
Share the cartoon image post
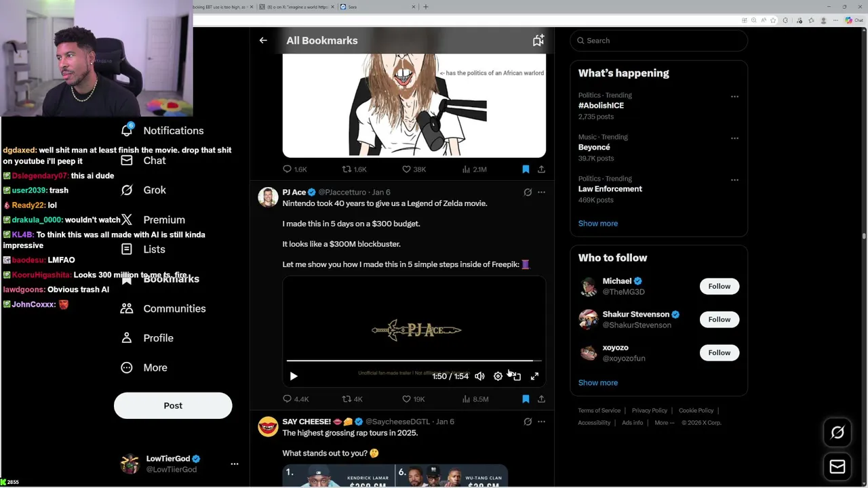tap(541, 169)
